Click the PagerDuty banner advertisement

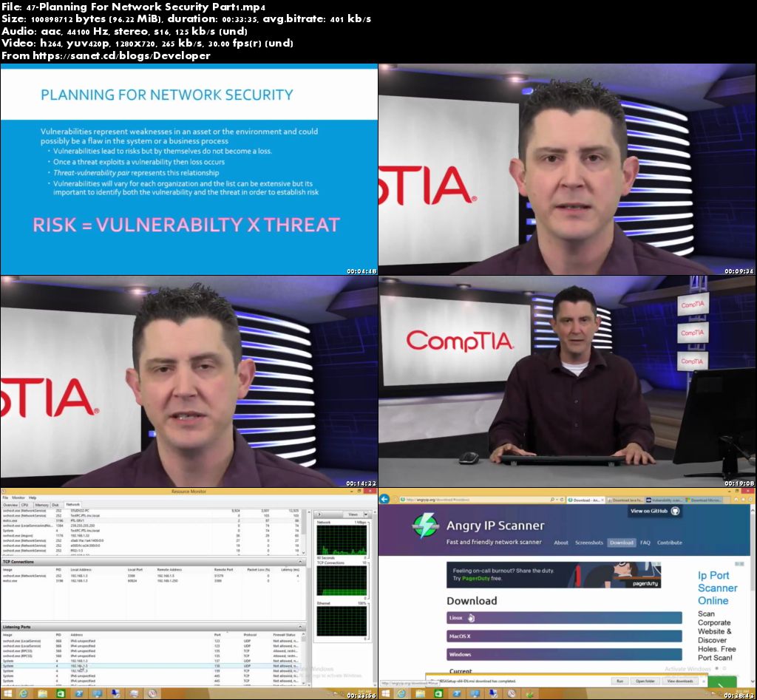coord(554,574)
